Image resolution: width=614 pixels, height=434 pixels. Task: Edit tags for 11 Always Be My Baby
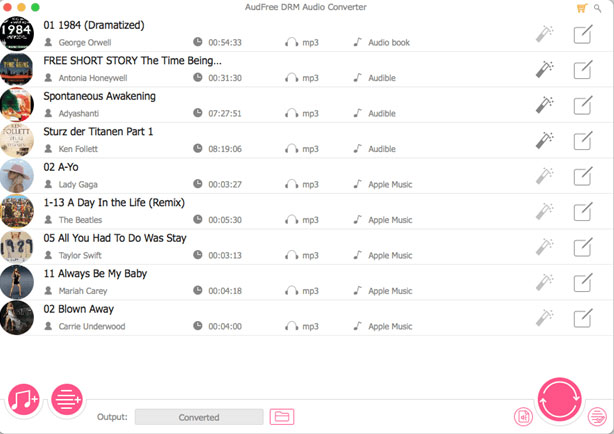(x=583, y=282)
